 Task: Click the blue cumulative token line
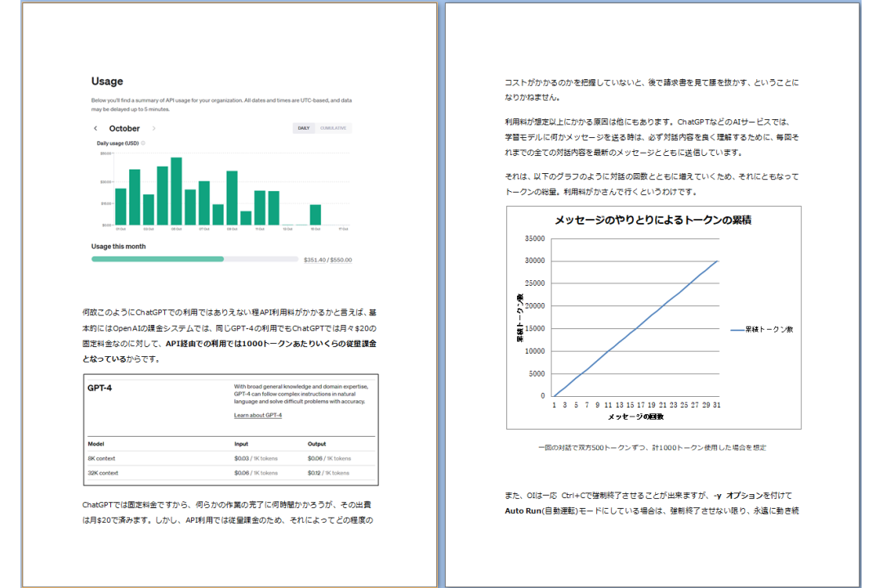635,328
